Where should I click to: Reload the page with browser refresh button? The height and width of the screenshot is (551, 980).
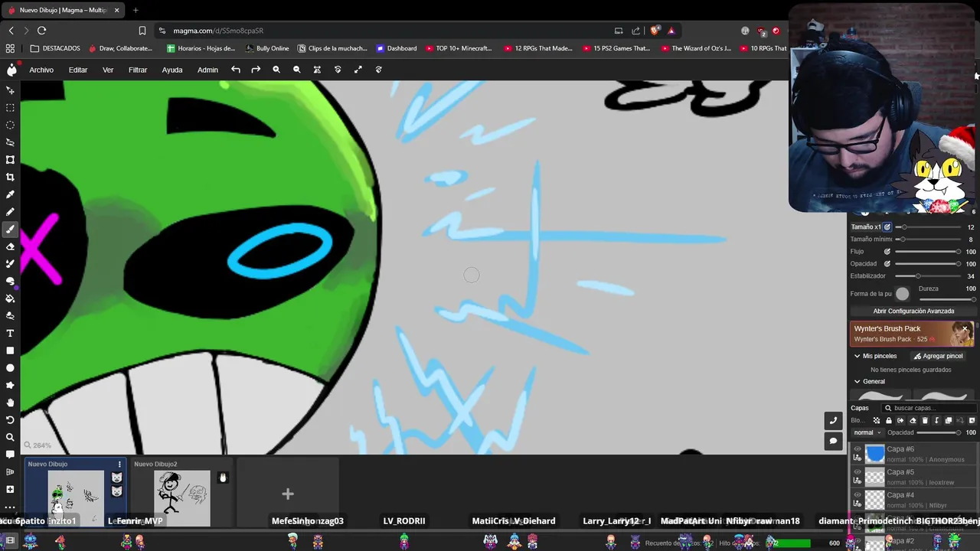[x=41, y=31]
